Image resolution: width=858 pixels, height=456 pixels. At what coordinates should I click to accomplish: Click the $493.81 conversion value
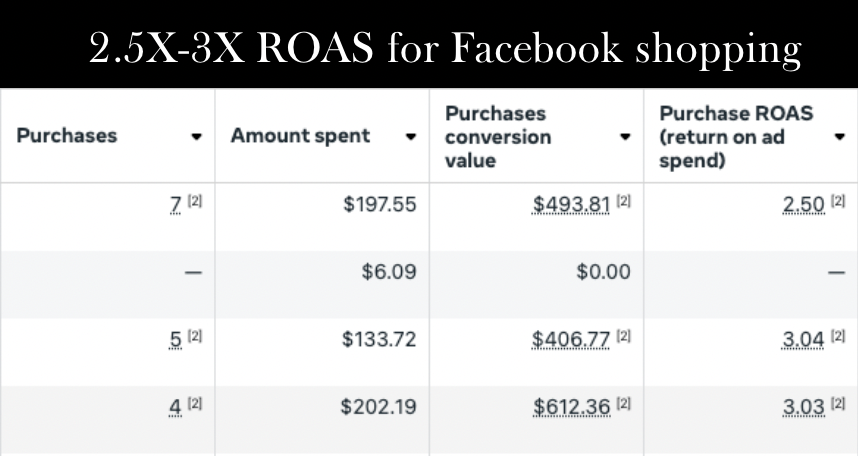pos(571,205)
